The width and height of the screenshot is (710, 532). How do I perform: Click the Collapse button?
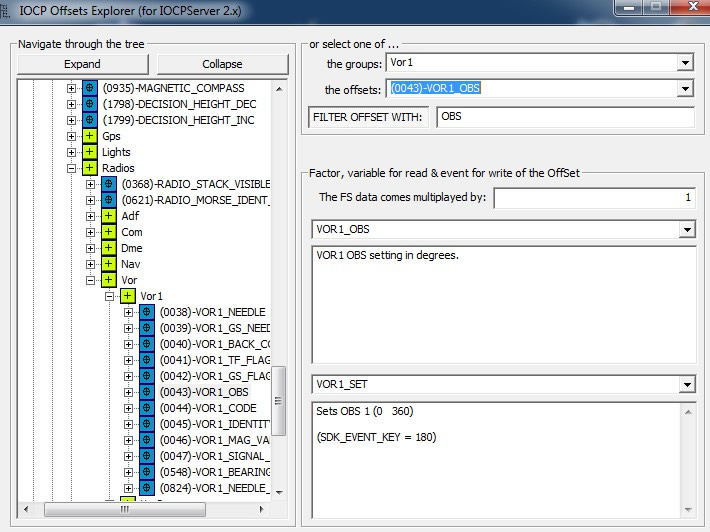[x=221, y=63]
